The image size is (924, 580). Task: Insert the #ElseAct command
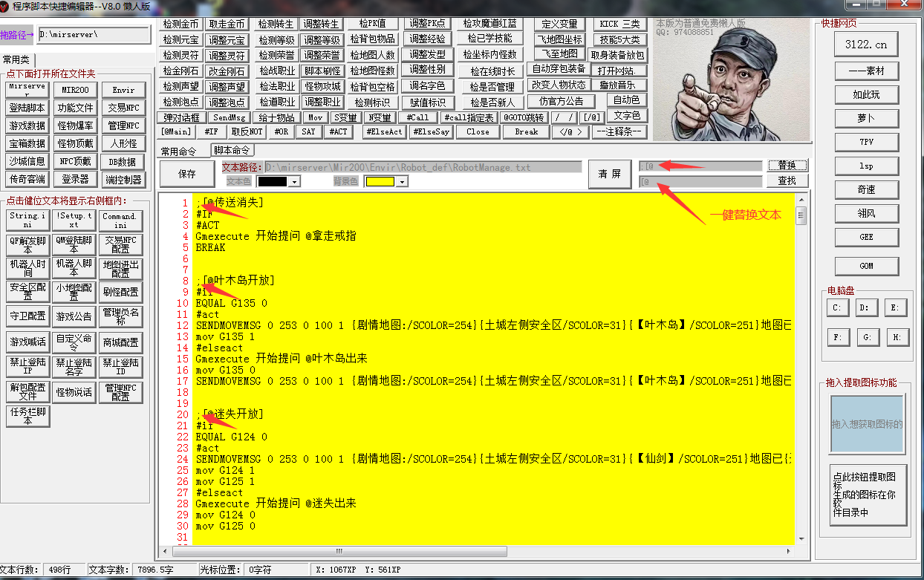coord(383,132)
